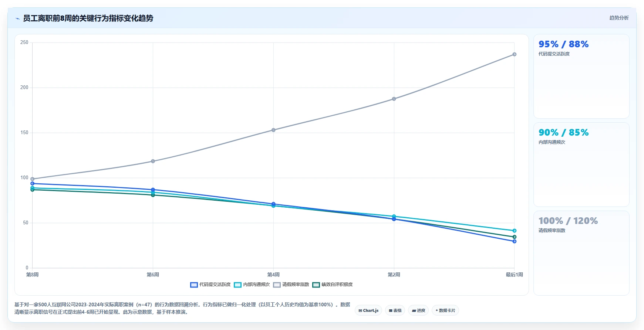Click the 250 y-axis tick label
644x330 pixels.
coord(24,42)
